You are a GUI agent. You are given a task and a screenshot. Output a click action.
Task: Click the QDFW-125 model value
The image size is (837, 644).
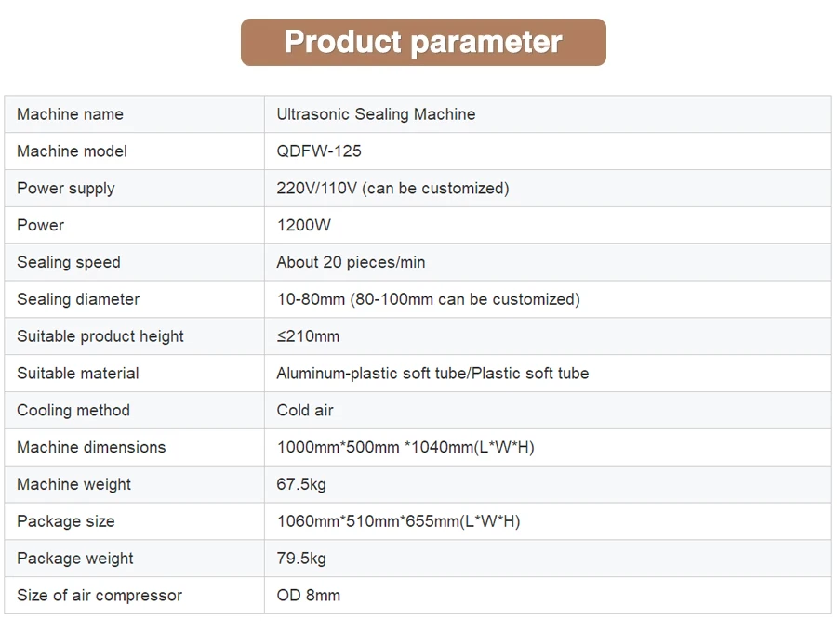click(x=319, y=151)
